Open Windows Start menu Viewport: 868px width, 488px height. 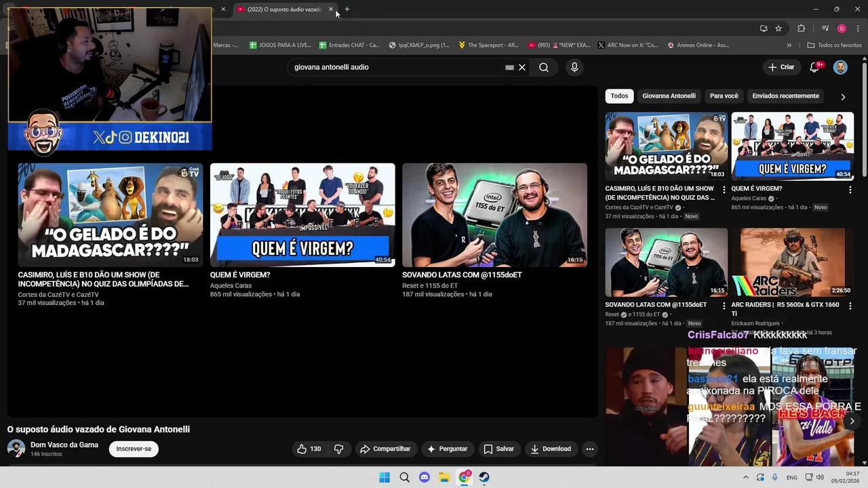[x=384, y=477]
